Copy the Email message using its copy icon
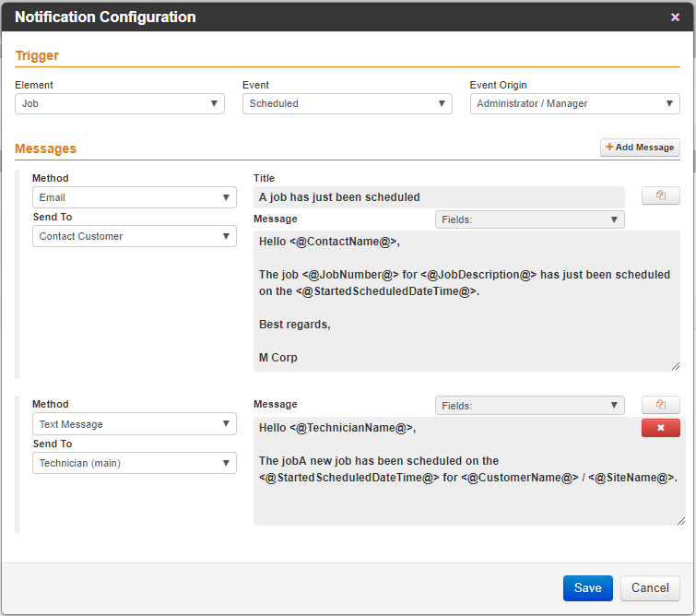Image resolution: width=696 pixels, height=616 pixels. click(660, 195)
